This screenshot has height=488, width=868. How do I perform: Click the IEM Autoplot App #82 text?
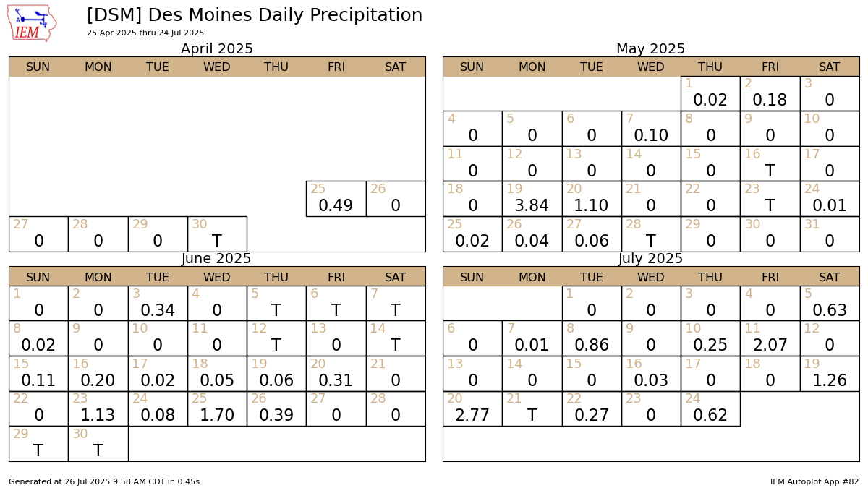[x=814, y=481]
